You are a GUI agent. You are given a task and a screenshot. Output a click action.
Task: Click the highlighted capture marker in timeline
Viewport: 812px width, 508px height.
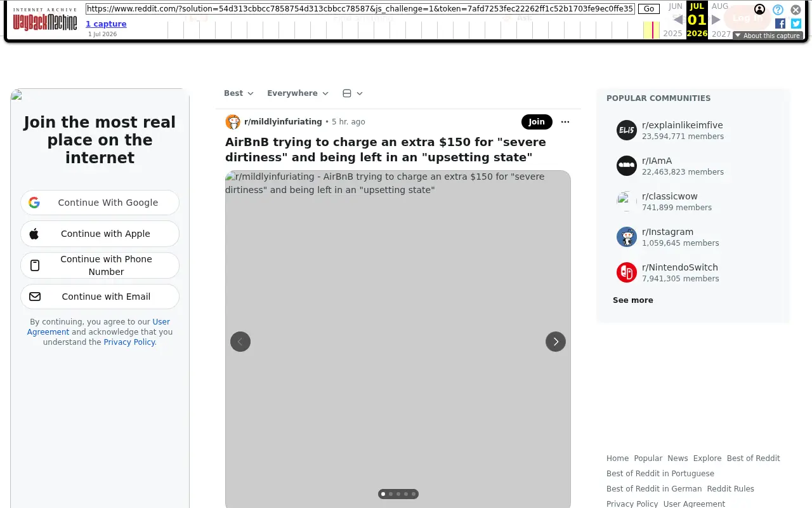tap(652, 30)
